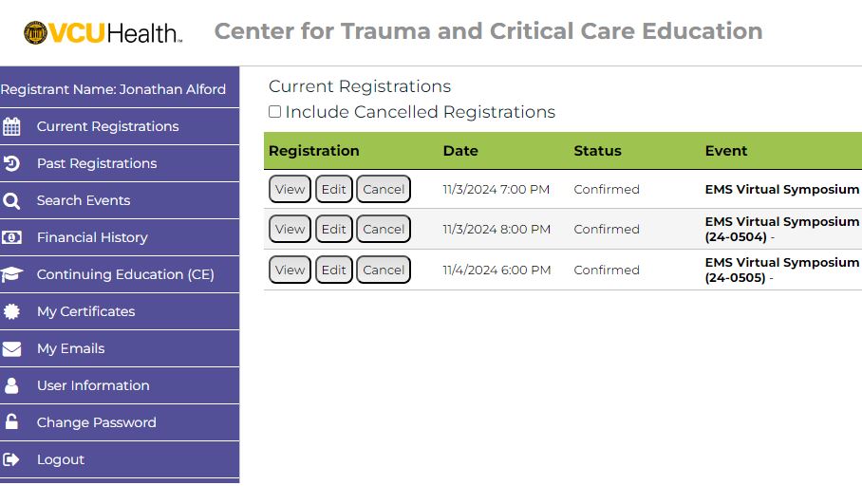
Task: Click the person icon for User Information
Action: (11, 385)
